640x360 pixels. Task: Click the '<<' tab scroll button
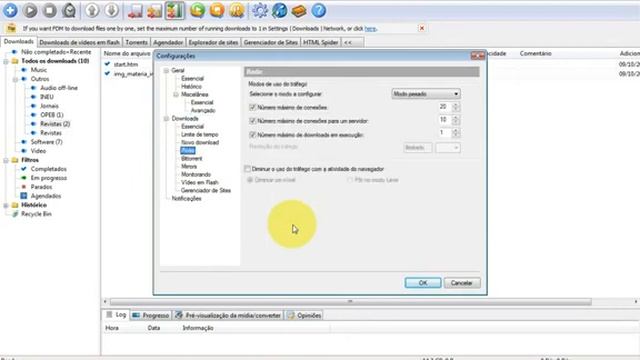click(348, 42)
